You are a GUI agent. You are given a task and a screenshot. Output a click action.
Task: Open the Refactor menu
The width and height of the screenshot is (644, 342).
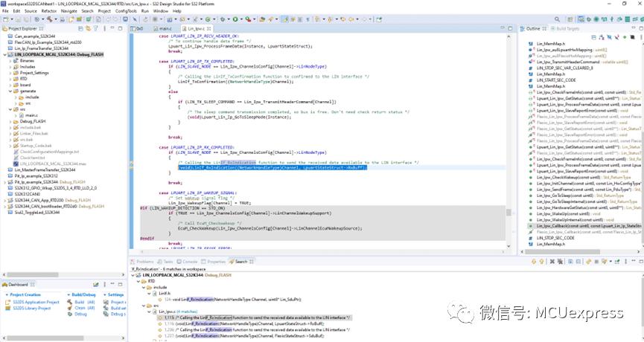(x=49, y=11)
